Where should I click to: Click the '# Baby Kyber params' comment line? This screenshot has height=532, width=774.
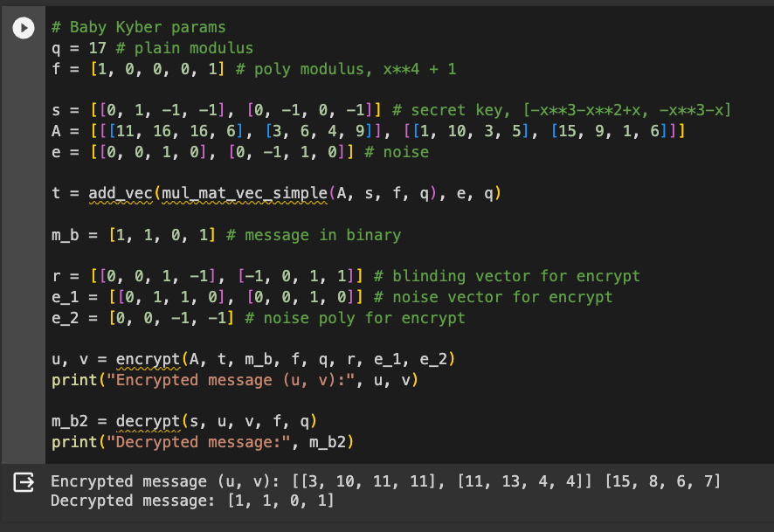tap(138, 27)
